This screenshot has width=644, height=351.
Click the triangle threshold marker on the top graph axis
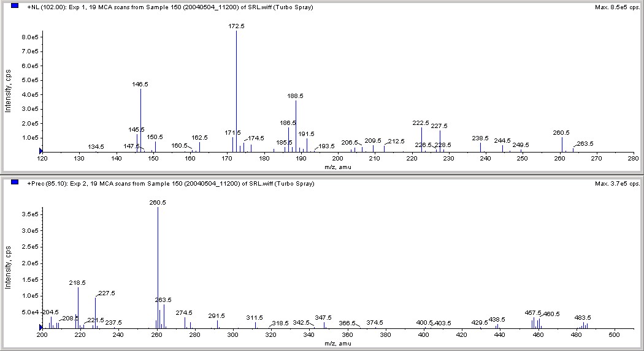40,151
